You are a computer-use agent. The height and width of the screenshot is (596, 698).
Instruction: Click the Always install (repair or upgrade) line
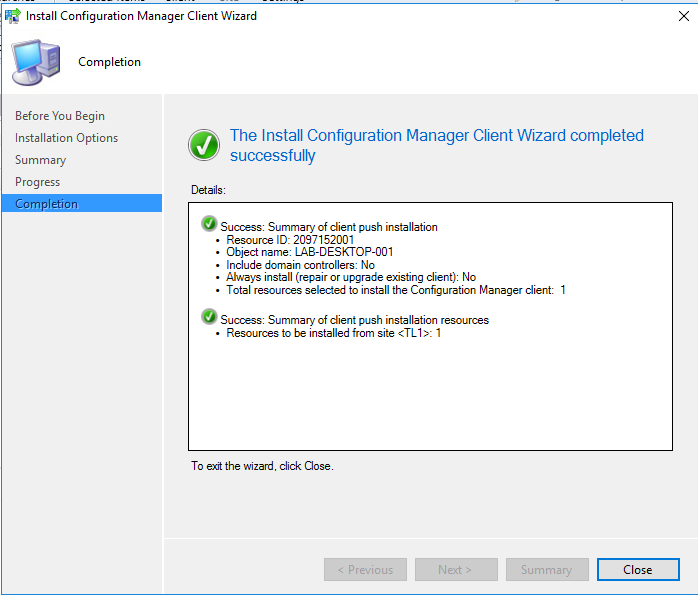pos(351,277)
